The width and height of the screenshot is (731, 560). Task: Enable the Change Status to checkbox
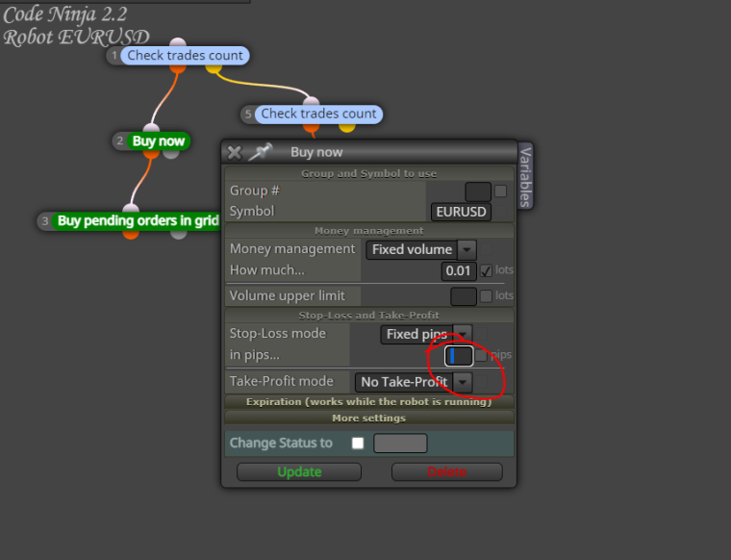tap(358, 443)
